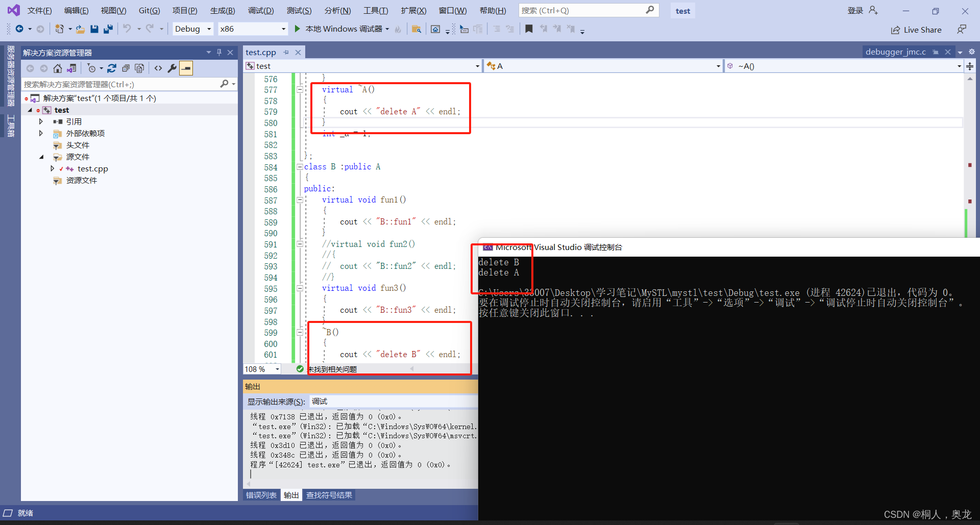
Task: Click the 搜索 (Ctrl+Q) search box
Action: (589, 10)
